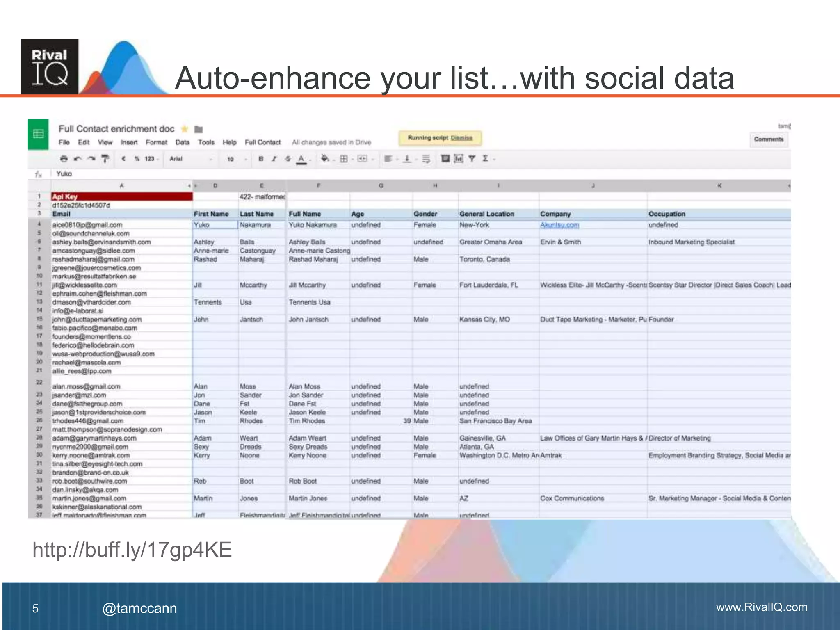The height and width of the screenshot is (630, 840).
Task: Select the Paint format roller tool
Action: [105, 159]
